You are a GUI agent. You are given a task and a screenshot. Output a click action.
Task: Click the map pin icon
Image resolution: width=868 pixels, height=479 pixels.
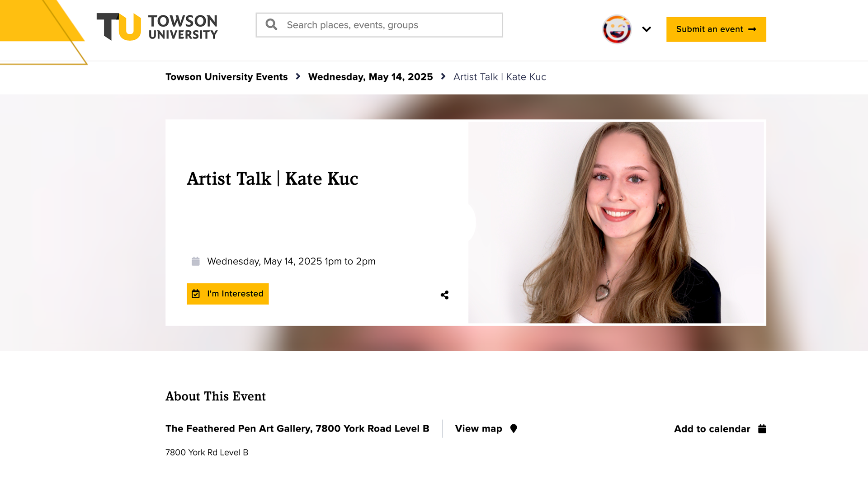[514, 428]
